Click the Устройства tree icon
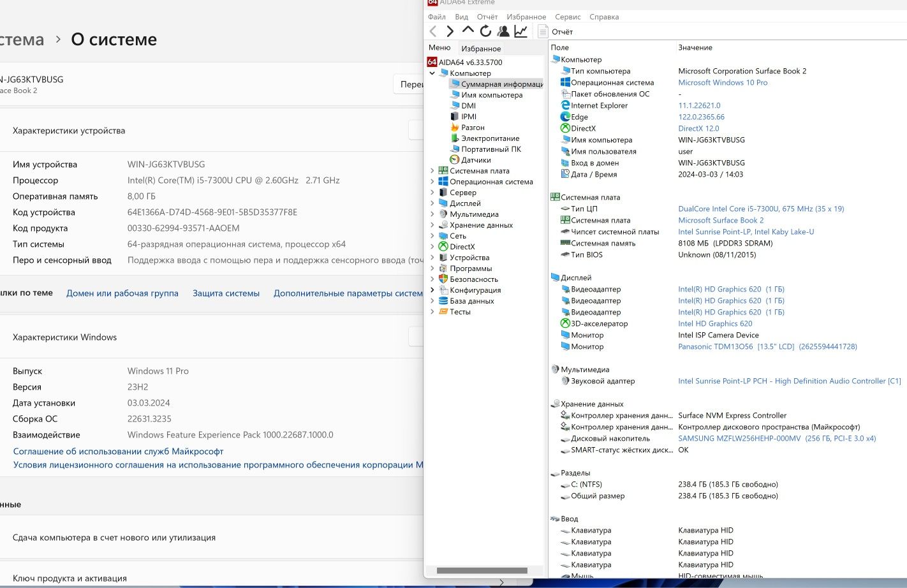The width and height of the screenshot is (907, 588). [443, 258]
